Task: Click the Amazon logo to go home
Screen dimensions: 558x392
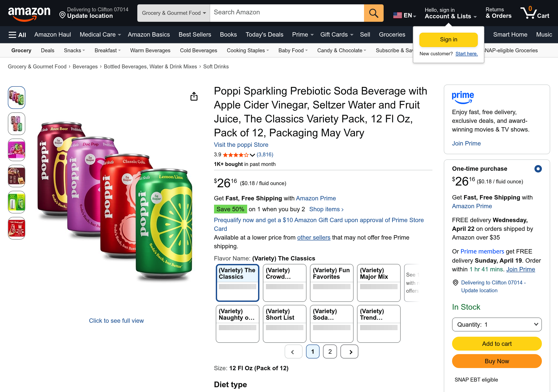Action: (29, 13)
